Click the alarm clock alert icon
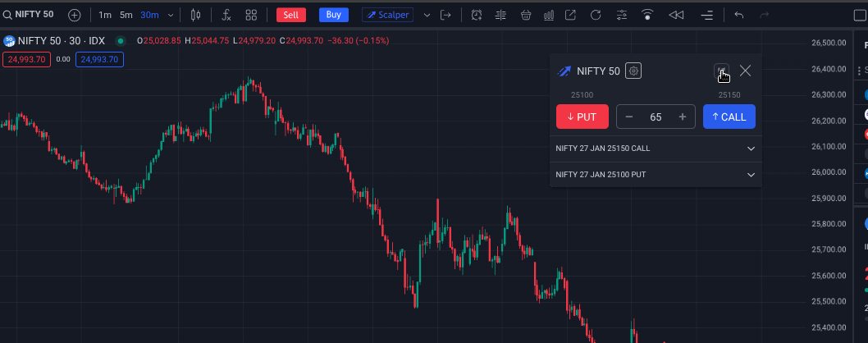The height and width of the screenshot is (343, 868). [x=477, y=15]
